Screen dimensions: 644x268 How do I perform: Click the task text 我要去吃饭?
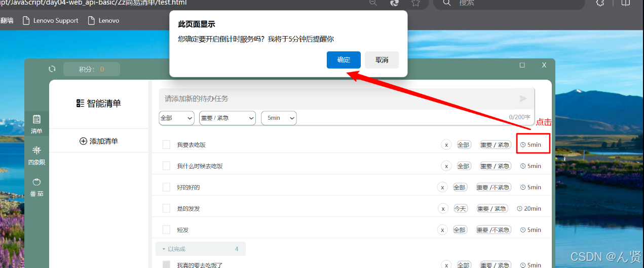(x=191, y=145)
